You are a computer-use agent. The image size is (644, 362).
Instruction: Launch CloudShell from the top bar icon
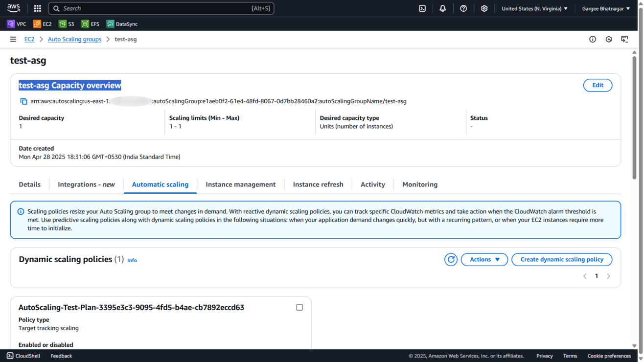point(422,8)
